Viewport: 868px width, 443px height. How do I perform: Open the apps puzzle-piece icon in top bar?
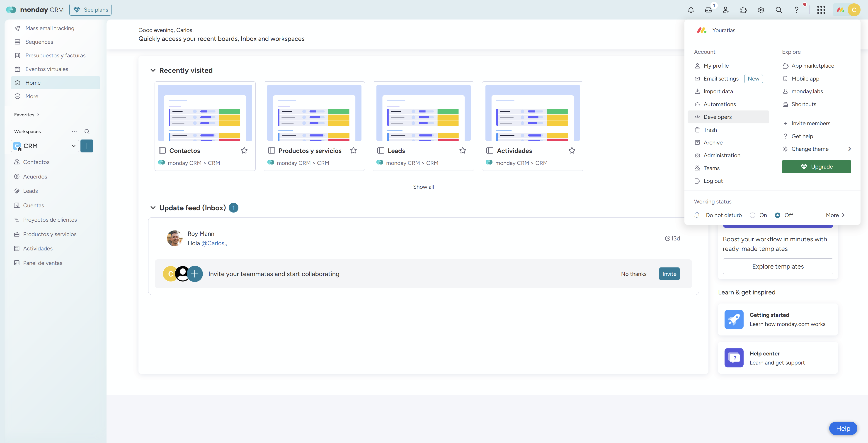coord(743,10)
